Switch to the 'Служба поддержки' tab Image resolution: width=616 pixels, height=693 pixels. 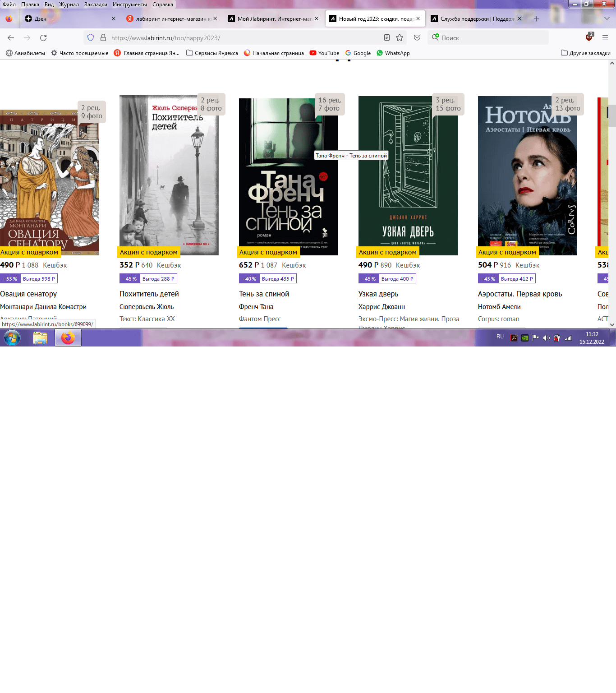476,19
